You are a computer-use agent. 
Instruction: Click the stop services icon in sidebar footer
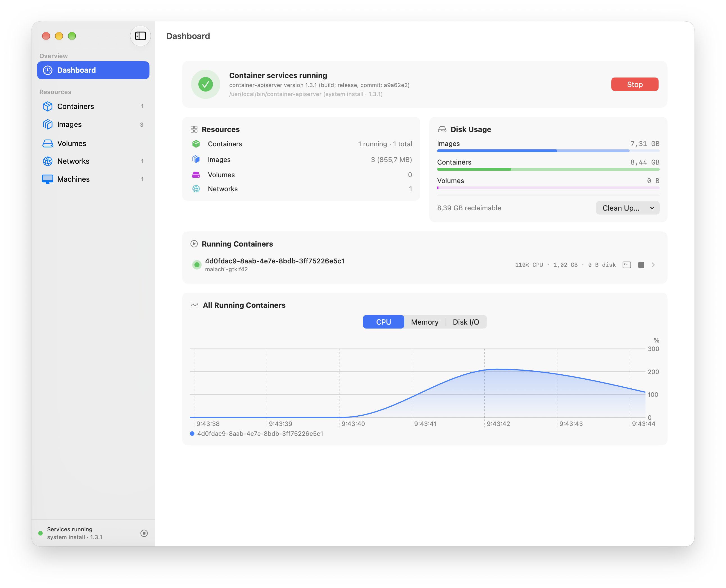(x=144, y=533)
